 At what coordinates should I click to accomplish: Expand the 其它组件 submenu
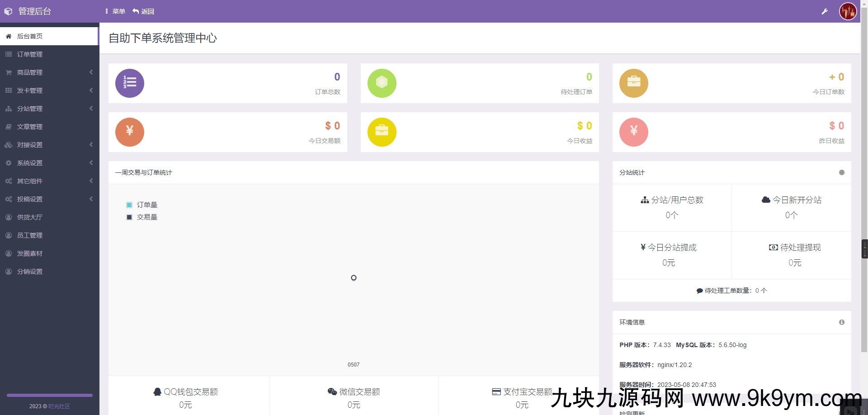30,181
